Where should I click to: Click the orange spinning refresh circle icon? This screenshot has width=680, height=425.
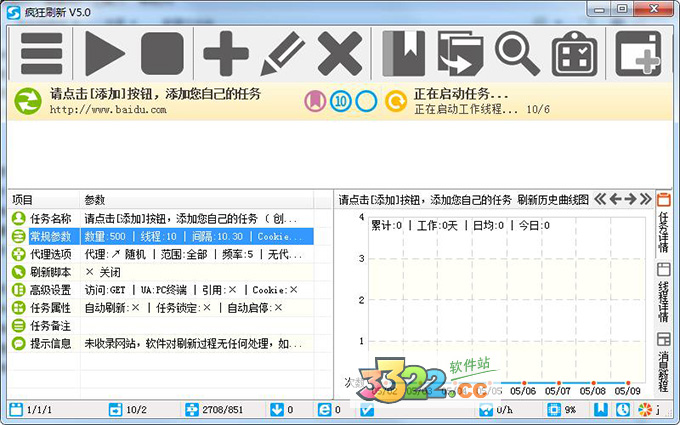point(396,101)
